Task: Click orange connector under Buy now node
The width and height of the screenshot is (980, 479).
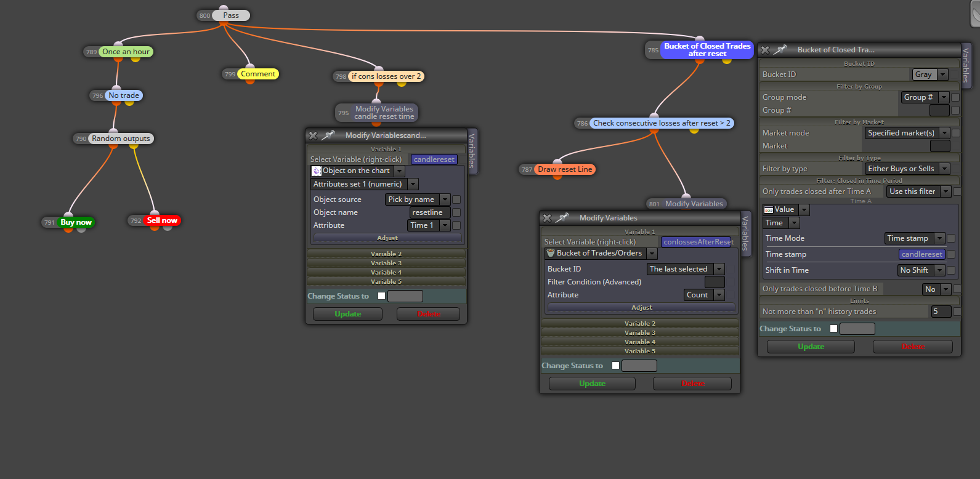Action: [68, 229]
